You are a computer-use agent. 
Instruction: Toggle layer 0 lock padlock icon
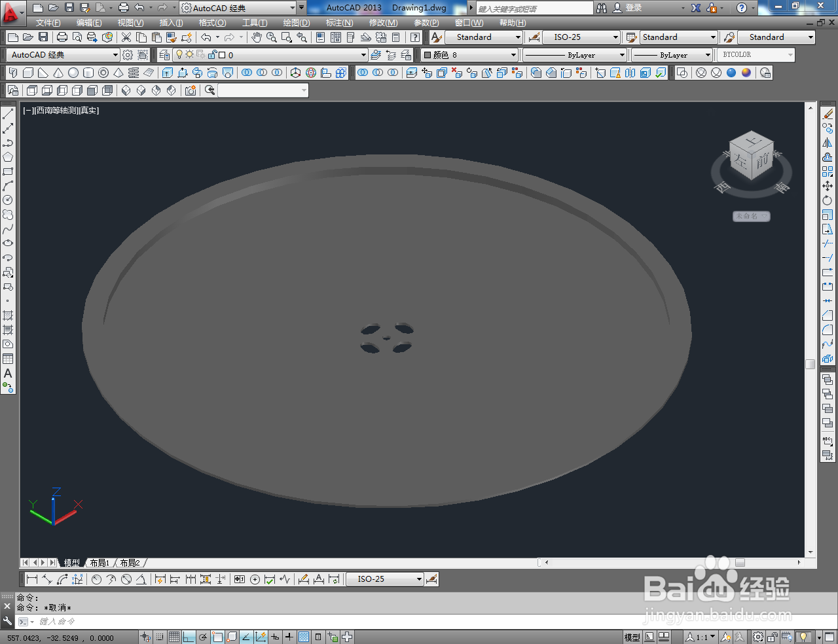coord(212,55)
